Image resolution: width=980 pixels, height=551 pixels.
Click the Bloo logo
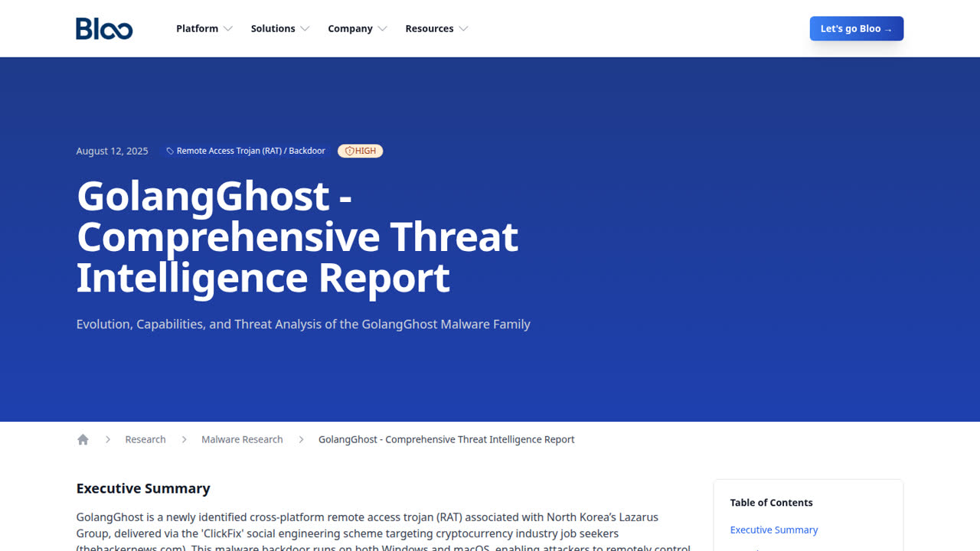(104, 28)
